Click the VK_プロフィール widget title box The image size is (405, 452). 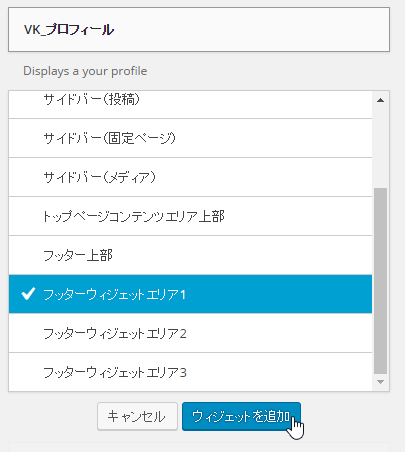199,30
